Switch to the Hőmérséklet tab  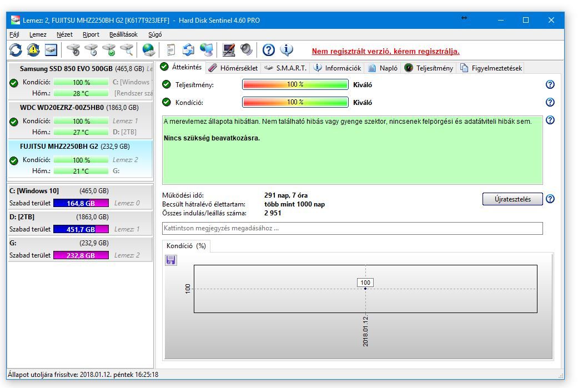pyautogui.click(x=233, y=68)
